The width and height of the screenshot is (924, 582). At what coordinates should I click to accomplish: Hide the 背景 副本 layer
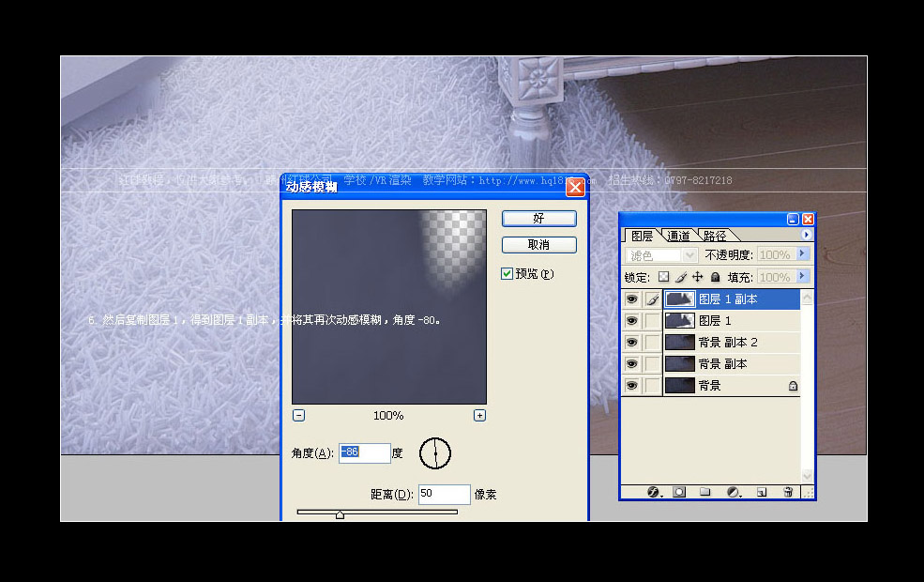(631, 364)
